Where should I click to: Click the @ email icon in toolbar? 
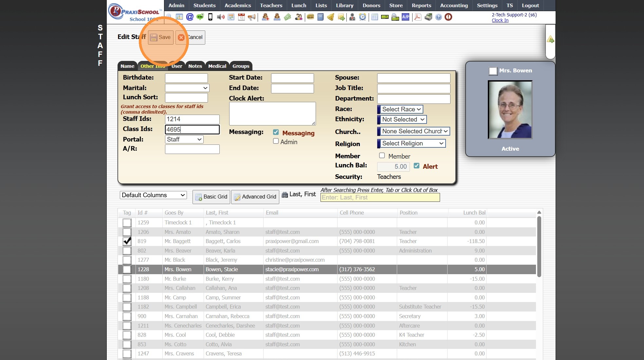tap(190, 17)
